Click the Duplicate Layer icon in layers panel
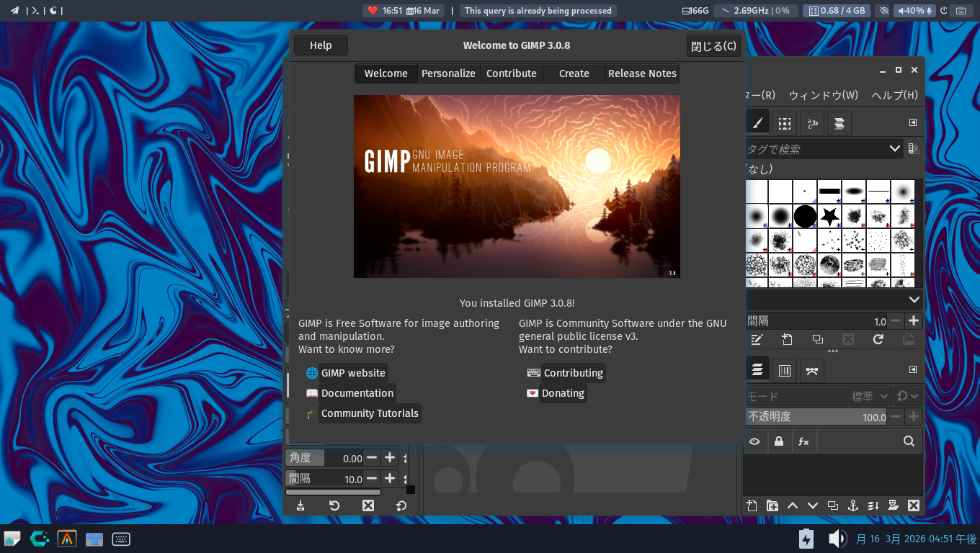The width and height of the screenshot is (980, 553). tap(833, 505)
